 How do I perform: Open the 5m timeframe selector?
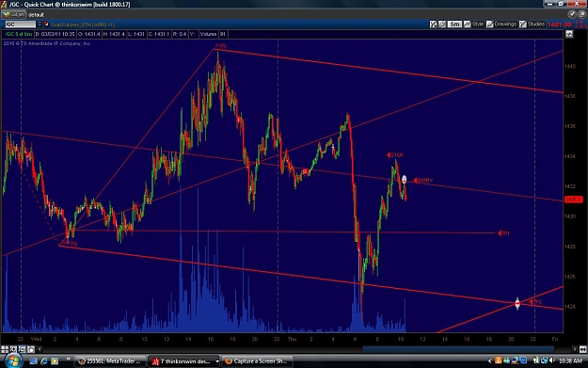click(x=454, y=24)
